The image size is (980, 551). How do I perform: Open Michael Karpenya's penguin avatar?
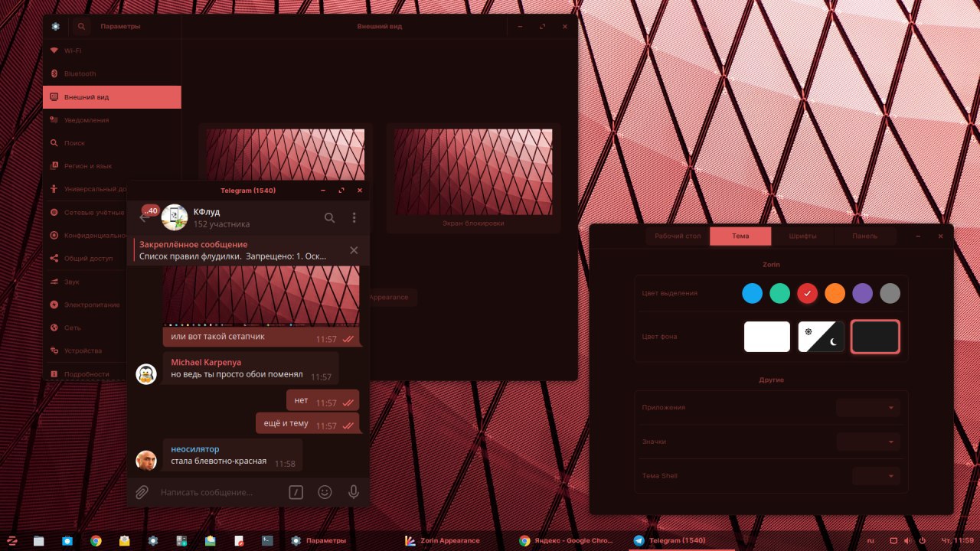146,373
